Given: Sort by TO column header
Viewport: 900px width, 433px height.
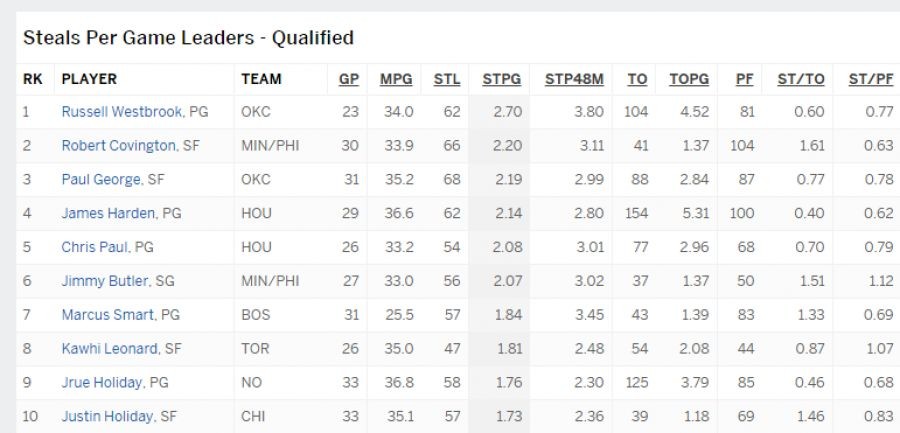Looking at the screenshot, I should coord(637,79).
